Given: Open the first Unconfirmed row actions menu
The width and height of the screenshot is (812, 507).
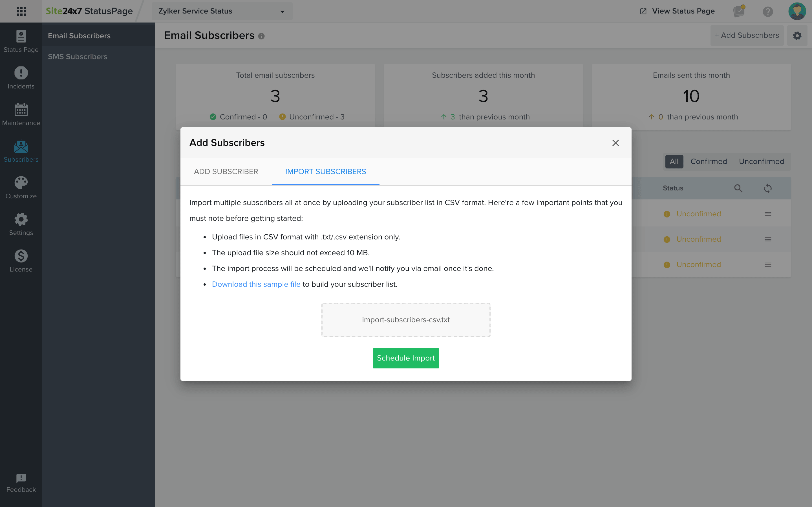Looking at the screenshot, I should (x=768, y=214).
